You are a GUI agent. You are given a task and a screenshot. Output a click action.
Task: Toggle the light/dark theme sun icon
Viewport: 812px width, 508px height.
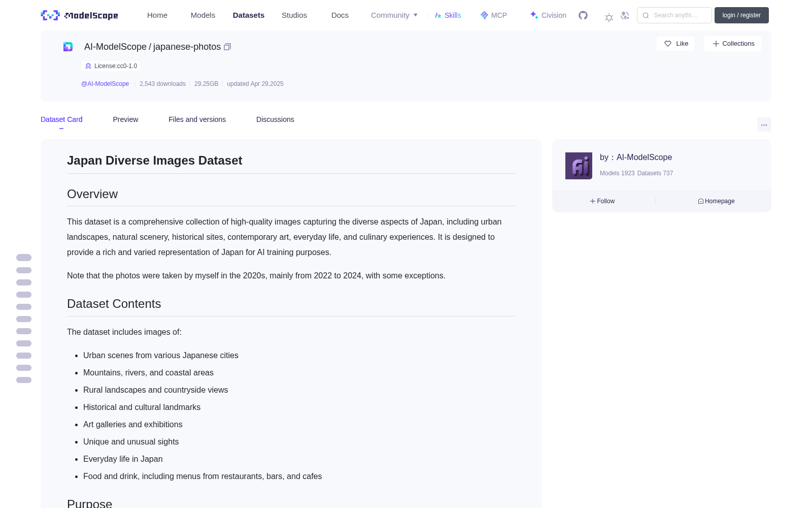pyautogui.click(x=609, y=18)
